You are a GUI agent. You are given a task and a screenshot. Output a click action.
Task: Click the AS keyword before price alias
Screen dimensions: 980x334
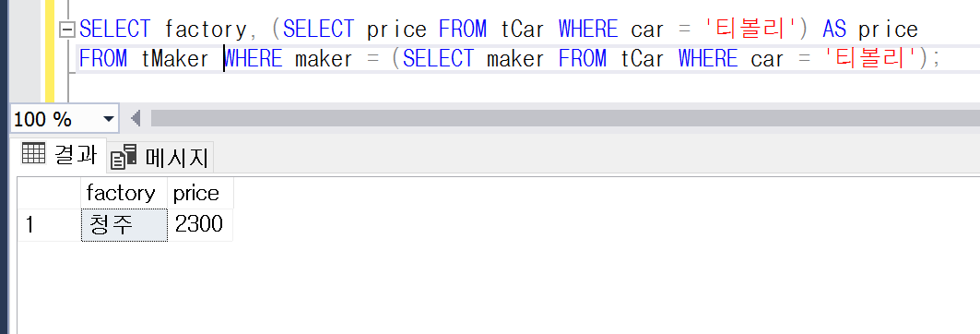point(834,30)
